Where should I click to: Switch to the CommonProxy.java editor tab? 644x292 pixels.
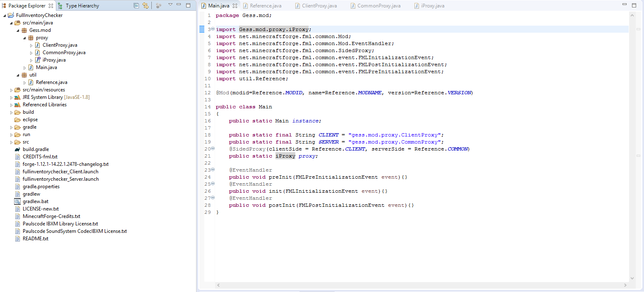tap(378, 6)
